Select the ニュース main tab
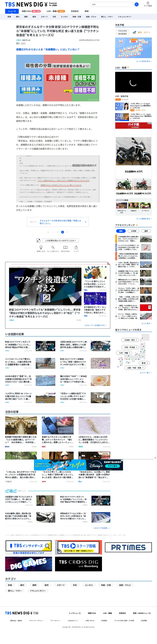 (x=12, y=11)
